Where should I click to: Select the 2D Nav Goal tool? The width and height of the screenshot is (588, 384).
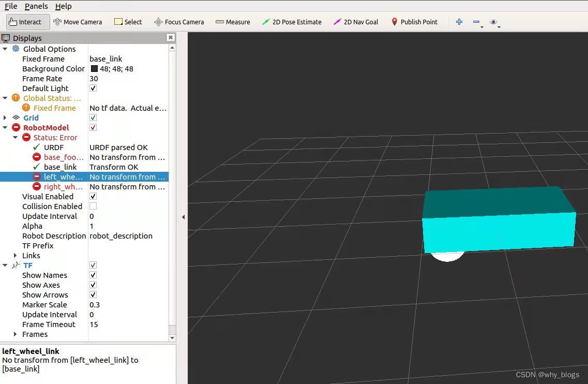[x=356, y=22]
